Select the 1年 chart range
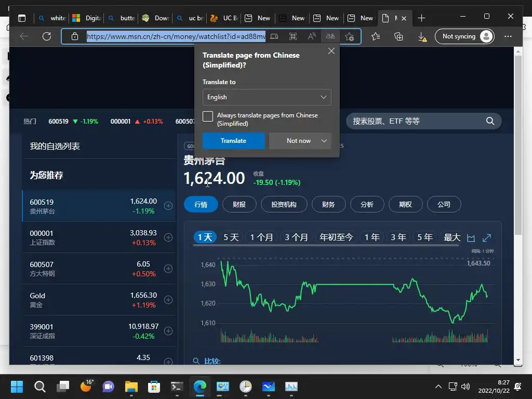This screenshot has height=399, width=532. [x=372, y=237]
